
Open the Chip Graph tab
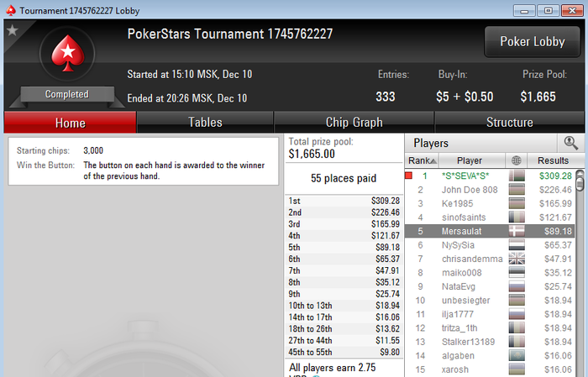354,123
